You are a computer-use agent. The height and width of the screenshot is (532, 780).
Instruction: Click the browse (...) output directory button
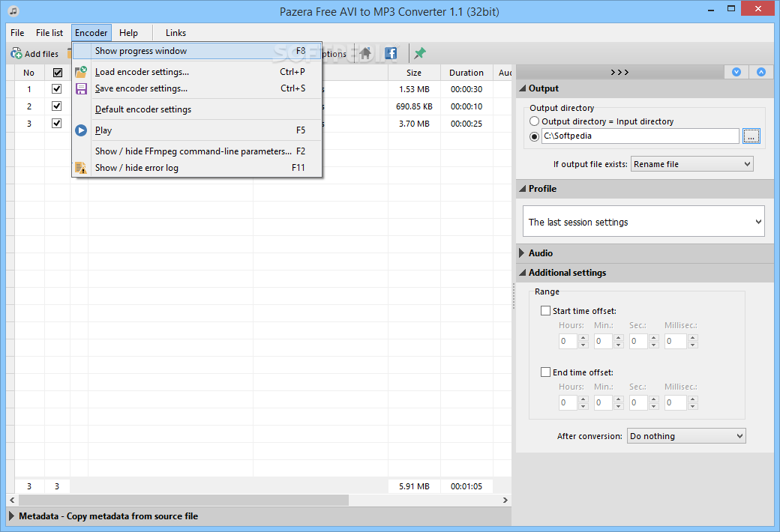pos(751,136)
